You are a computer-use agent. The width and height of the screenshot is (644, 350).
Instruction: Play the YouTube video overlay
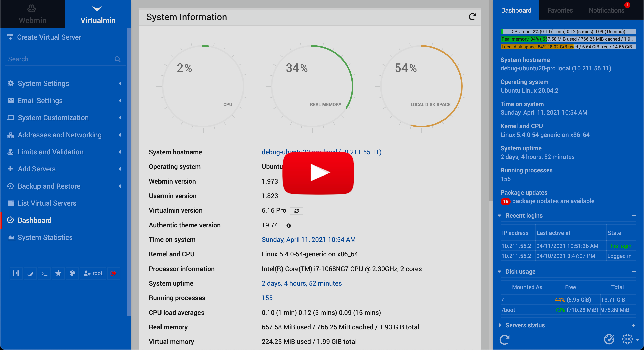click(x=318, y=173)
